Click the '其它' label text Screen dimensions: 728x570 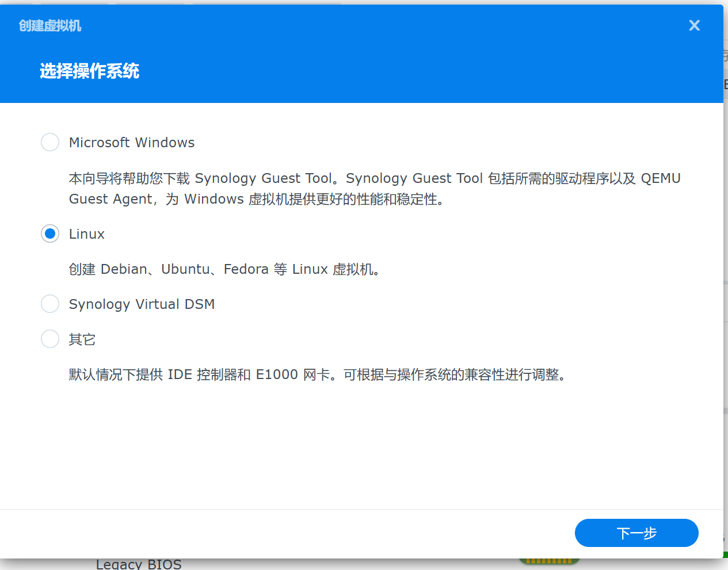82,339
